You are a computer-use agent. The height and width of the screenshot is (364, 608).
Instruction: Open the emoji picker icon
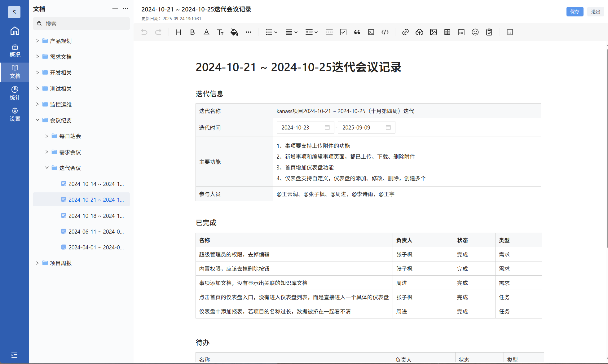475,32
